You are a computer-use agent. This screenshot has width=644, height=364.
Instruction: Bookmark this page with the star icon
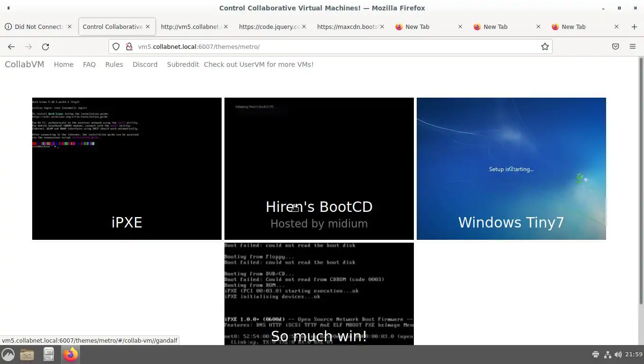coord(545,46)
